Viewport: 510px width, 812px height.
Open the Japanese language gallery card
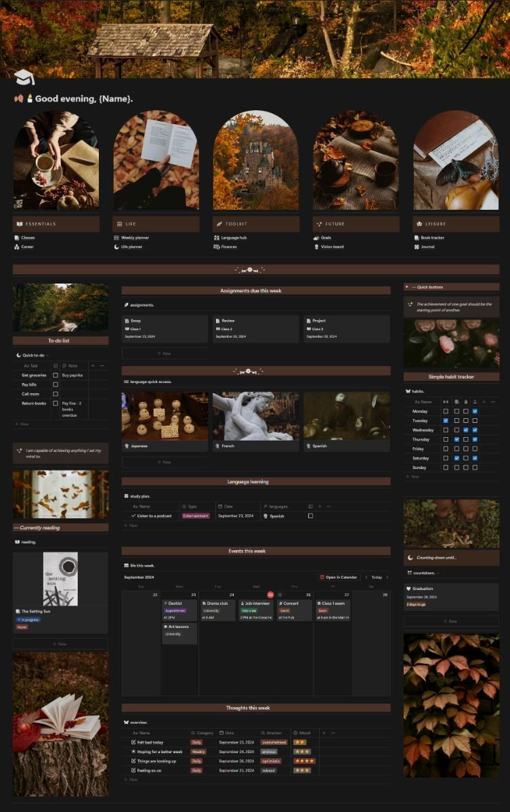165,422
